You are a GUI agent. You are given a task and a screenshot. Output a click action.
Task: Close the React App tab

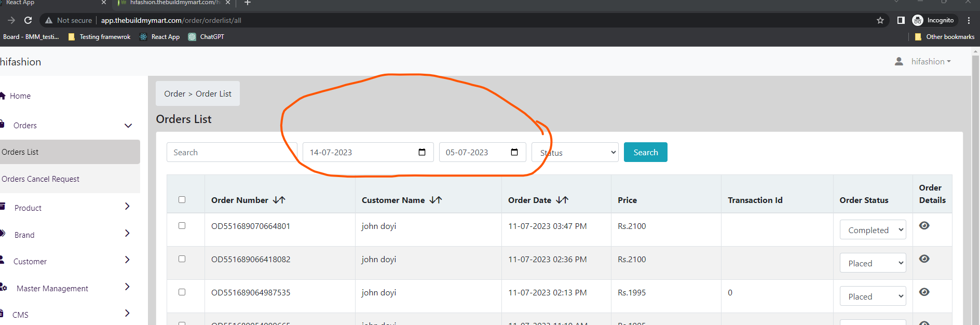[104, 3]
